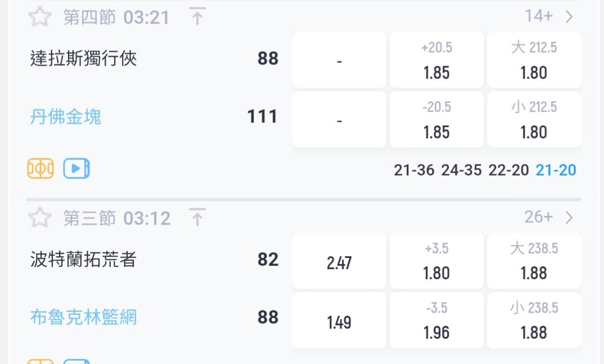Select Denver -20.5 handicap at 1.85
Image resolution: width=604 pixels, height=364 pixels.
436,119
